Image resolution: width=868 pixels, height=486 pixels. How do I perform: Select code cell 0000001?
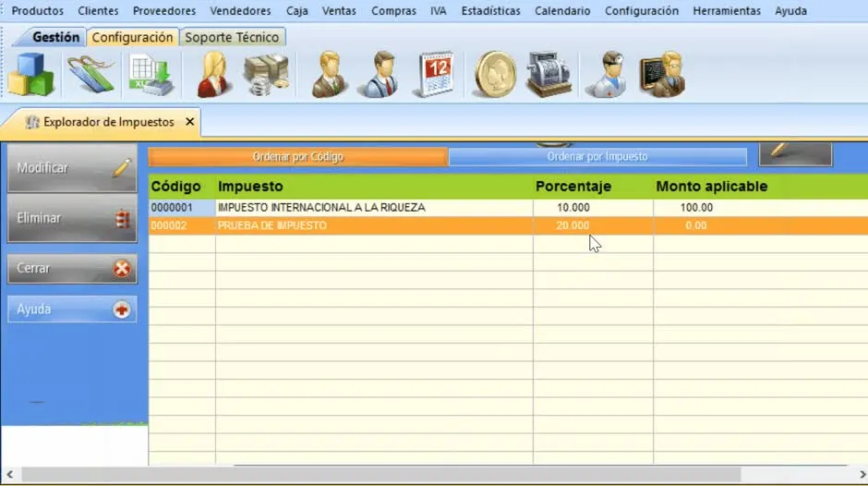[x=182, y=208]
